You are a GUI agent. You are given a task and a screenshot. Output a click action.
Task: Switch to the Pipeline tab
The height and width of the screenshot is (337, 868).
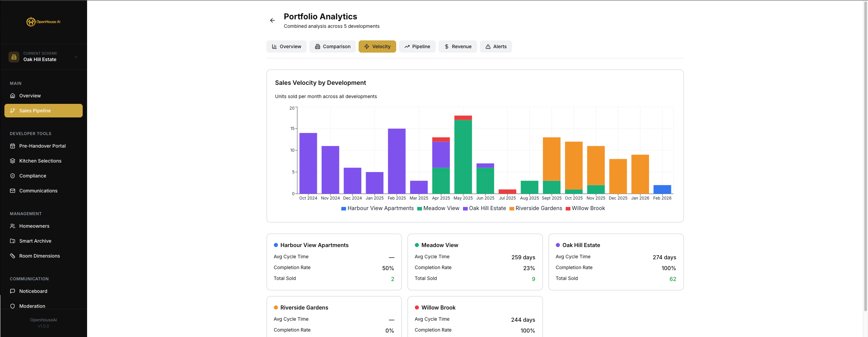(x=417, y=46)
